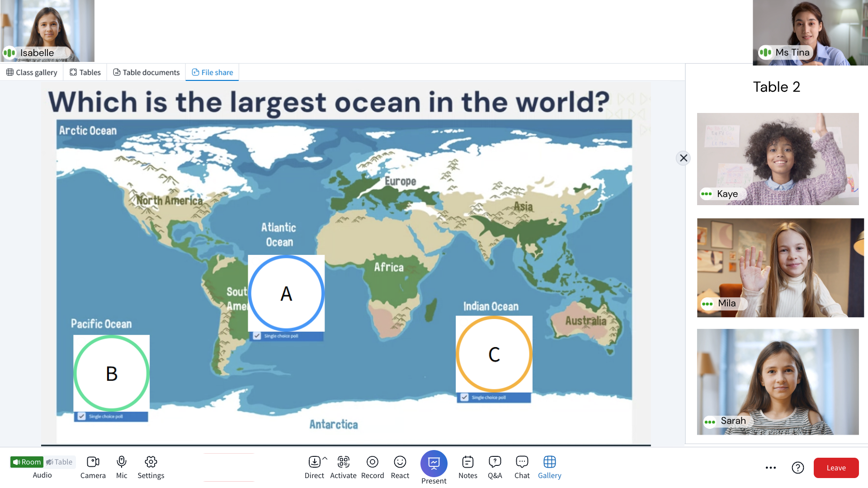868x488 pixels.
Task: Open the Activate QR icon
Action: pyautogui.click(x=344, y=462)
